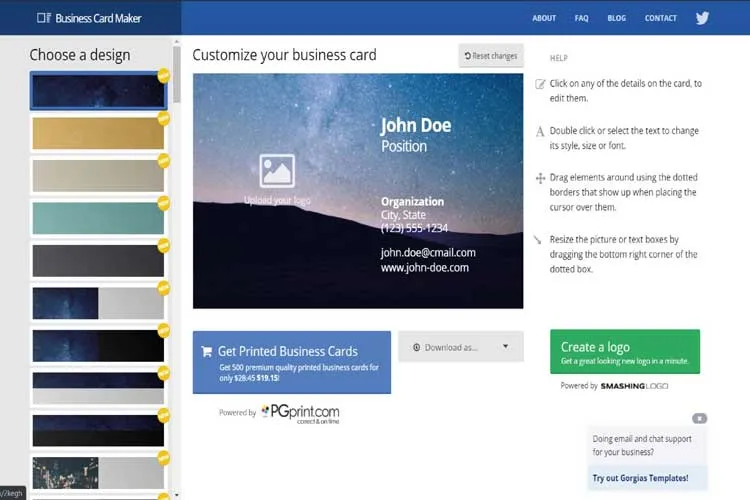Select the navy top black bottom design
Viewport: 750px width, 500px height.
pos(98,430)
